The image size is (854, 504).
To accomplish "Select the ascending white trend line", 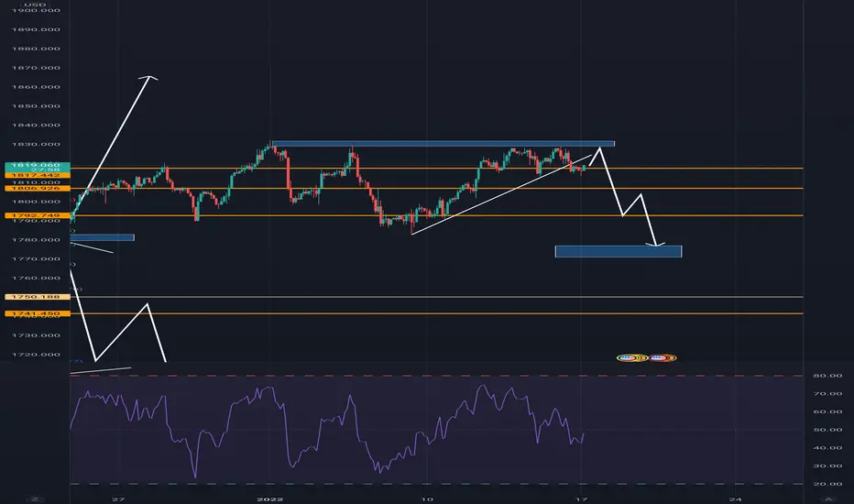I will (501, 195).
